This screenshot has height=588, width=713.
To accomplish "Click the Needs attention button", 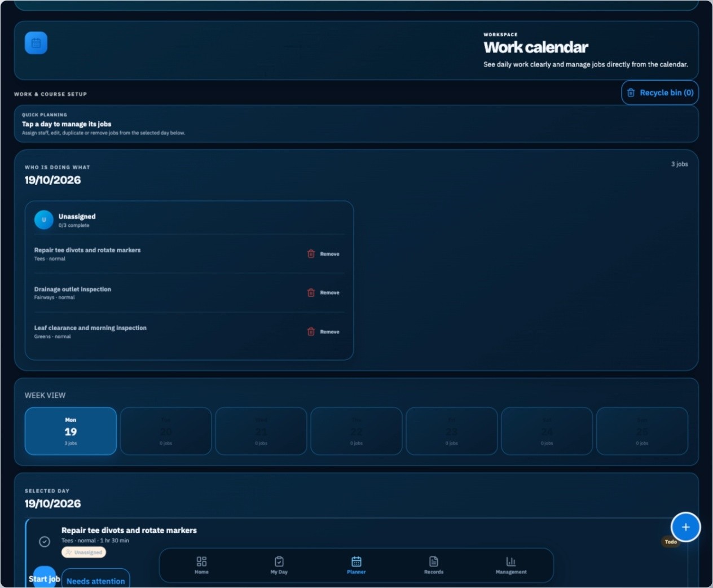I will pyautogui.click(x=96, y=580).
